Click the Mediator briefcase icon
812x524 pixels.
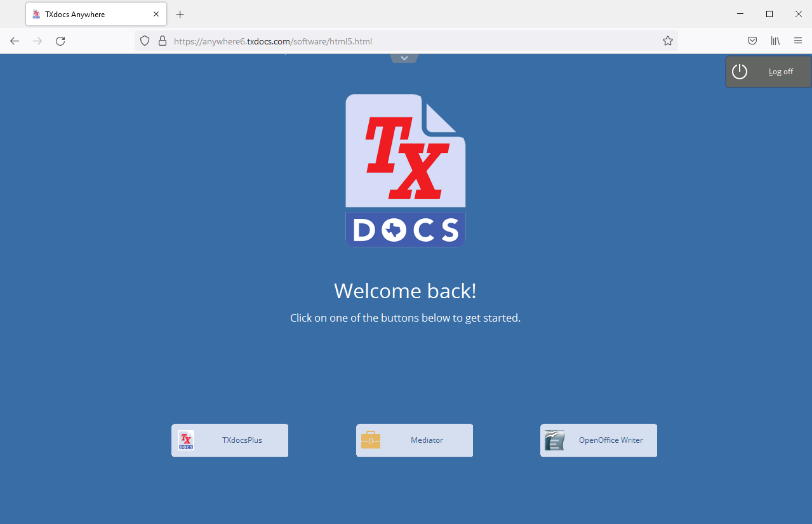click(x=371, y=440)
